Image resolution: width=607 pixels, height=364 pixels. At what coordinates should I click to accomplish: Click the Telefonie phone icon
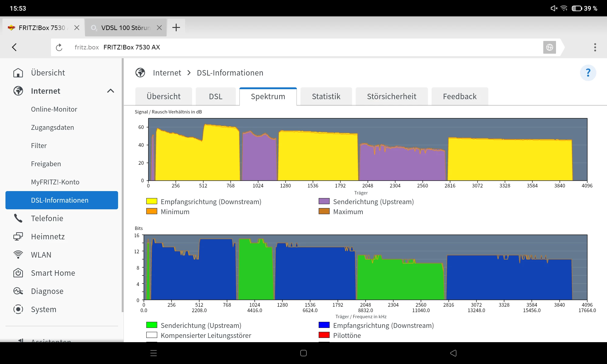pos(18,218)
